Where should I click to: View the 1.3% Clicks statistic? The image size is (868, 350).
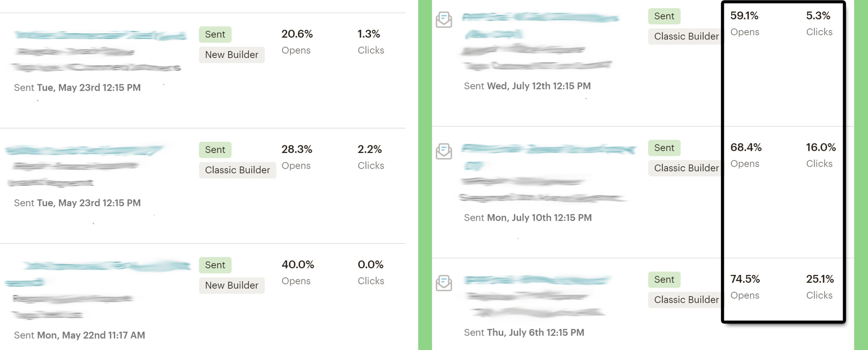click(x=371, y=42)
